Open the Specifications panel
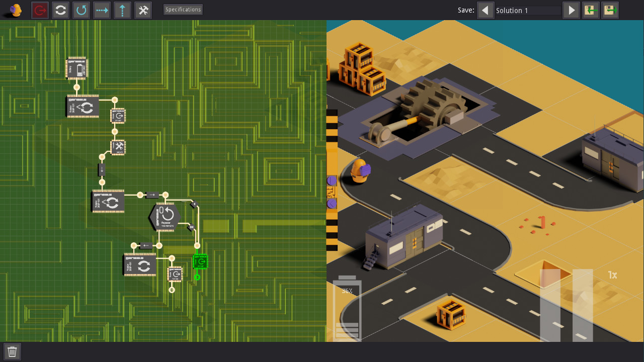644x362 pixels. (x=183, y=9)
